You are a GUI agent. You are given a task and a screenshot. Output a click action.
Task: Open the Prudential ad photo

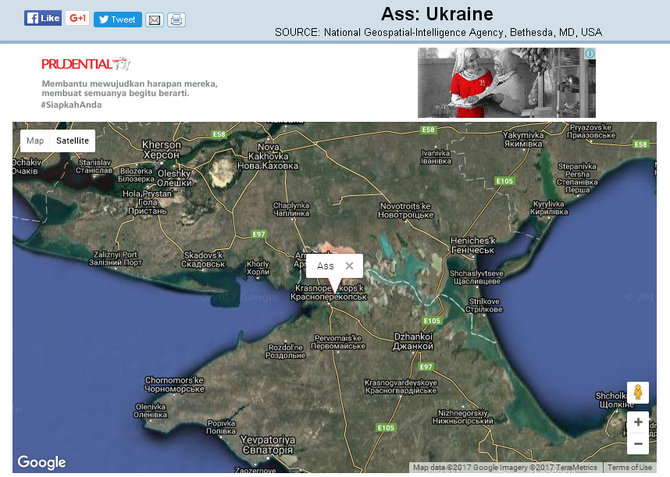[506, 82]
